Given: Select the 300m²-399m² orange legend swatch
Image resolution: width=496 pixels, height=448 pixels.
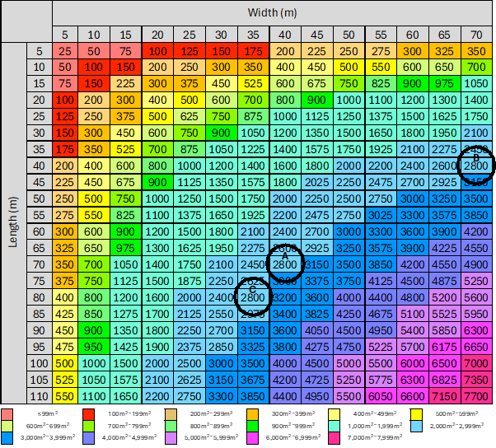Looking at the screenshot, I should pyautogui.click(x=252, y=414).
